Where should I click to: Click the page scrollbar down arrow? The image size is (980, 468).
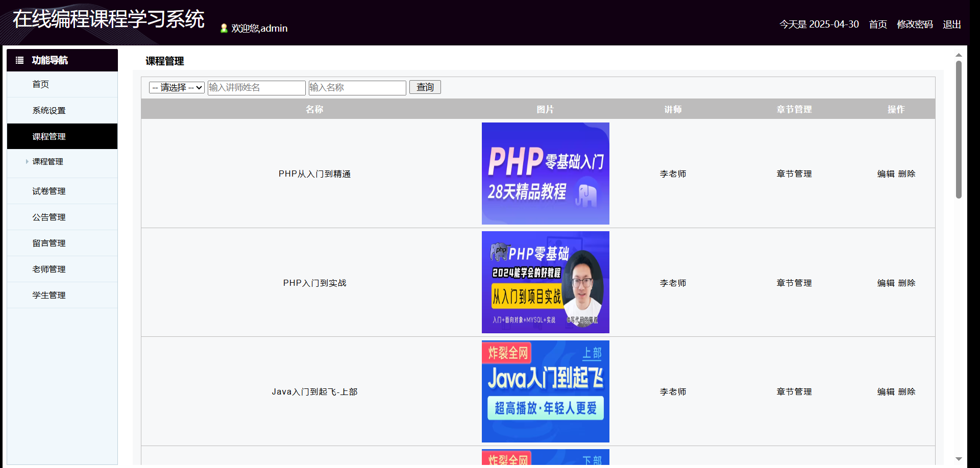(x=959, y=459)
